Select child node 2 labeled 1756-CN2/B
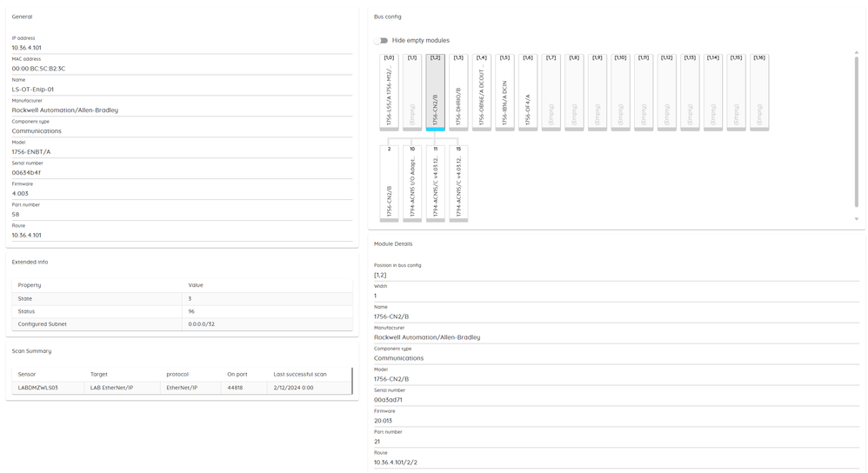Screen dimensions: 868x473 (x=389, y=183)
